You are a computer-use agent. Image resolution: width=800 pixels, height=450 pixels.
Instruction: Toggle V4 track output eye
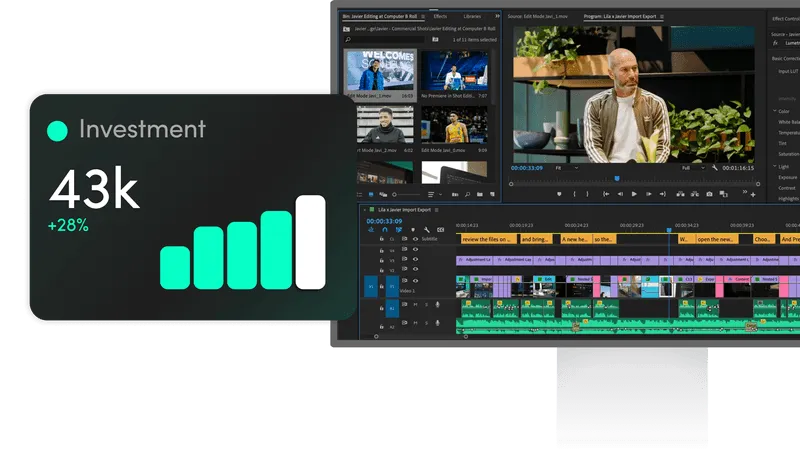[x=415, y=249]
